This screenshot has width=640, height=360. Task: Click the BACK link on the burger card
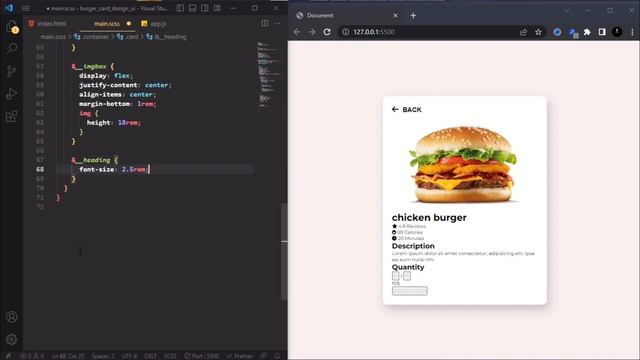click(407, 109)
